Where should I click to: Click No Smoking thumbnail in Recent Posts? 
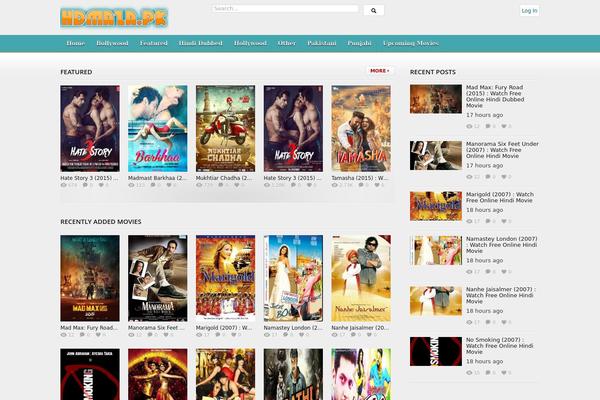(x=436, y=351)
